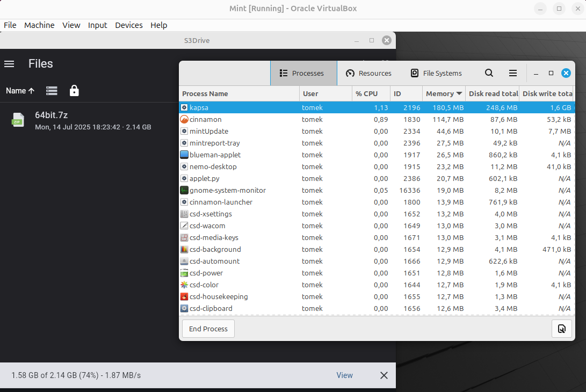Click the mintUpdate process icon
The height and width of the screenshot is (392, 586).
tap(184, 131)
